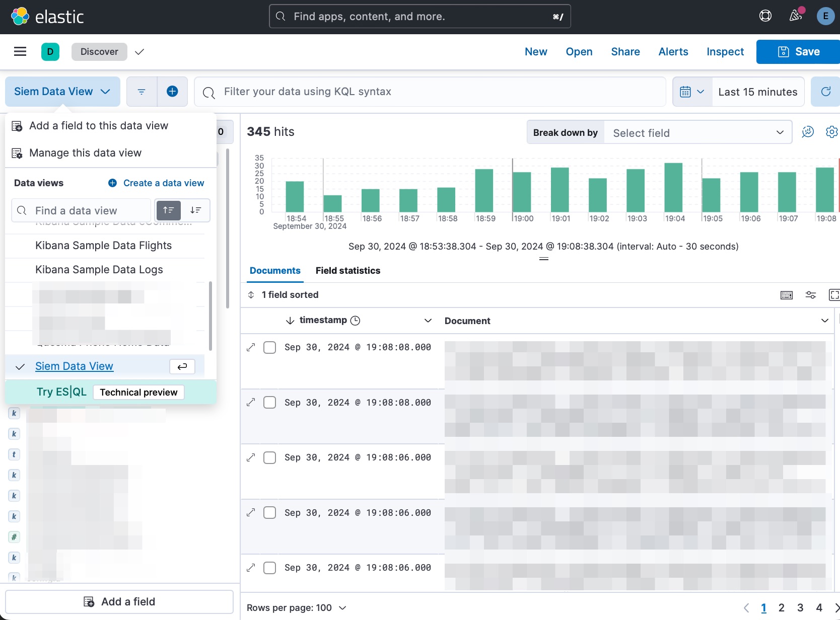Click Create a data view link
840x620 pixels.
click(x=156, y=183)
